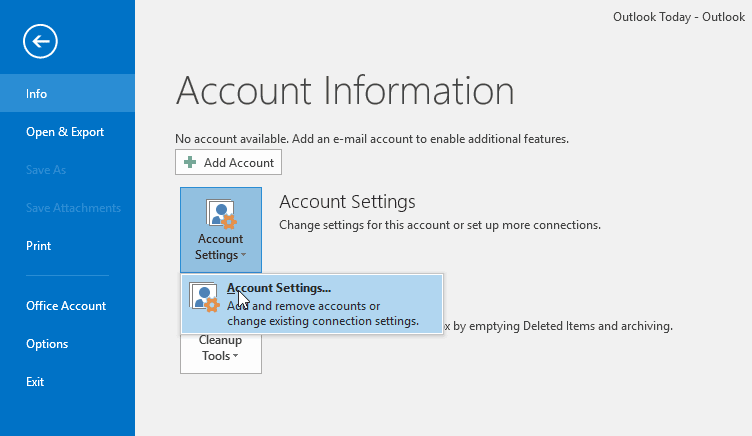This screenshot has width=752, height=436.
Task: Click the disabled Save As item
Action: 46,170
